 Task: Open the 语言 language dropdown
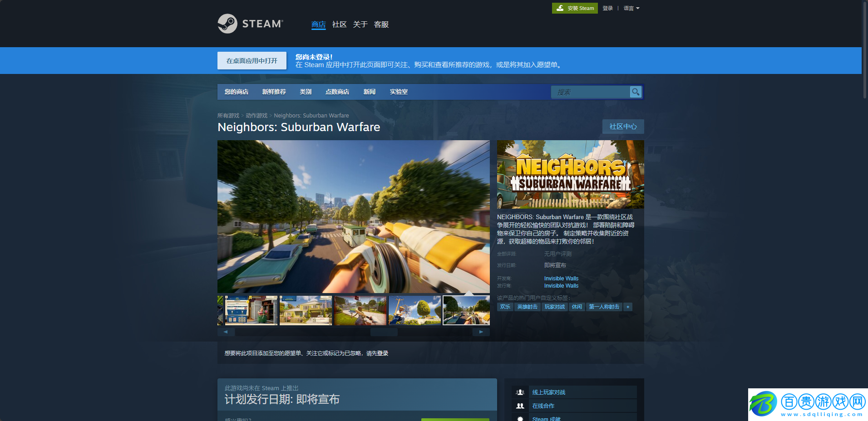[631, 8]
